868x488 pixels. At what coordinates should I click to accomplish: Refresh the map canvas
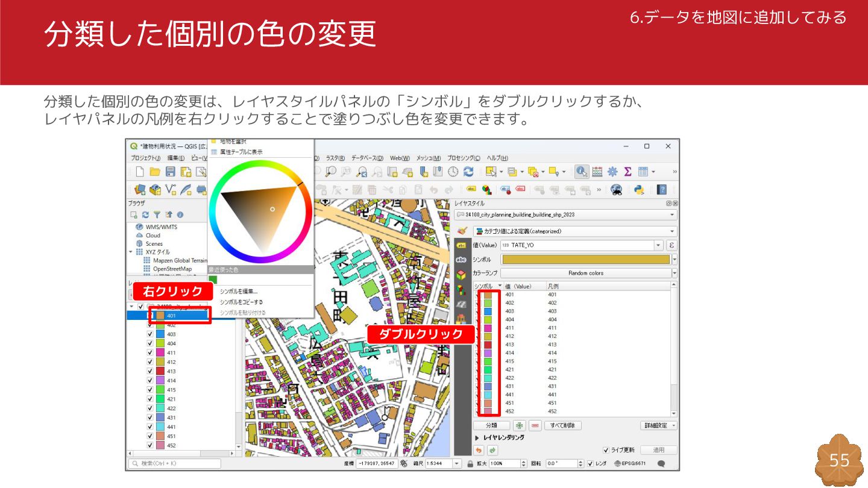(468, 172)
